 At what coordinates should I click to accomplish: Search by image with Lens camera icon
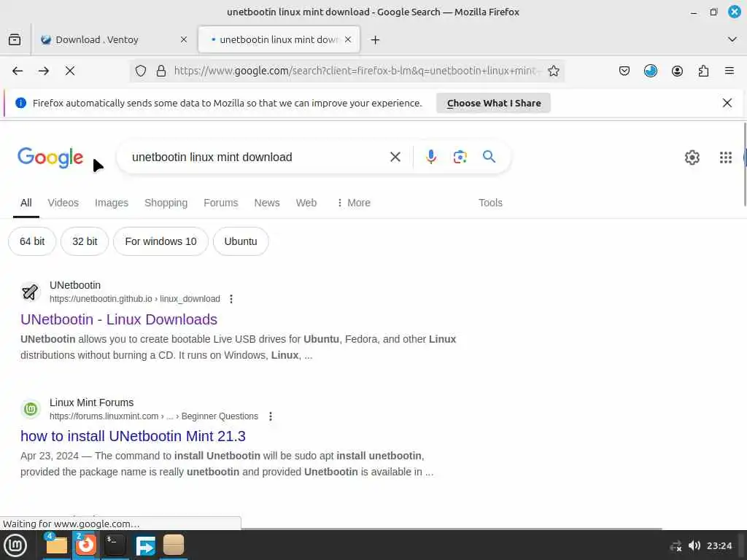(460, 157)
